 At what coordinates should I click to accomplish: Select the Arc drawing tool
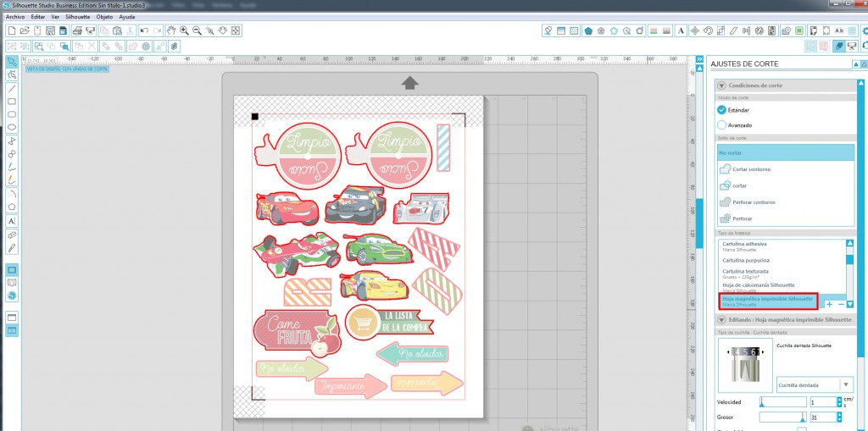tap(12, 194)
